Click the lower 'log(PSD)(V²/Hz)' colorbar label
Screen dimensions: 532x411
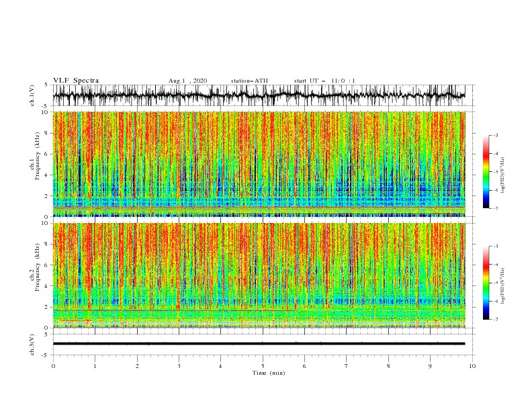502,285
